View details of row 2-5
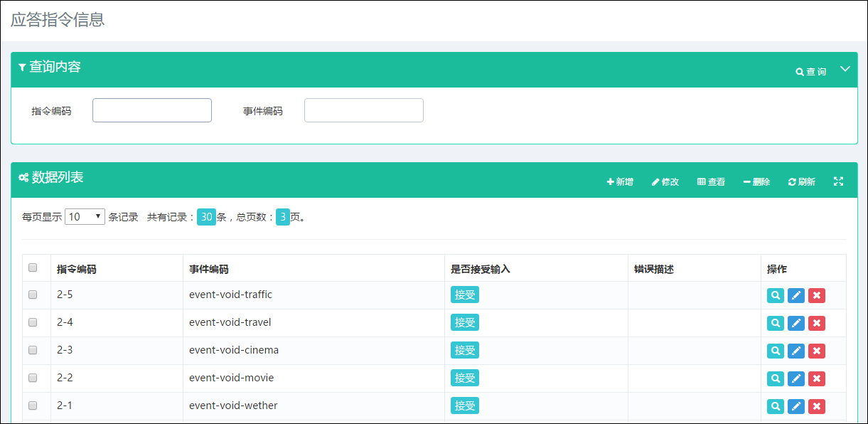 [776, 295]
